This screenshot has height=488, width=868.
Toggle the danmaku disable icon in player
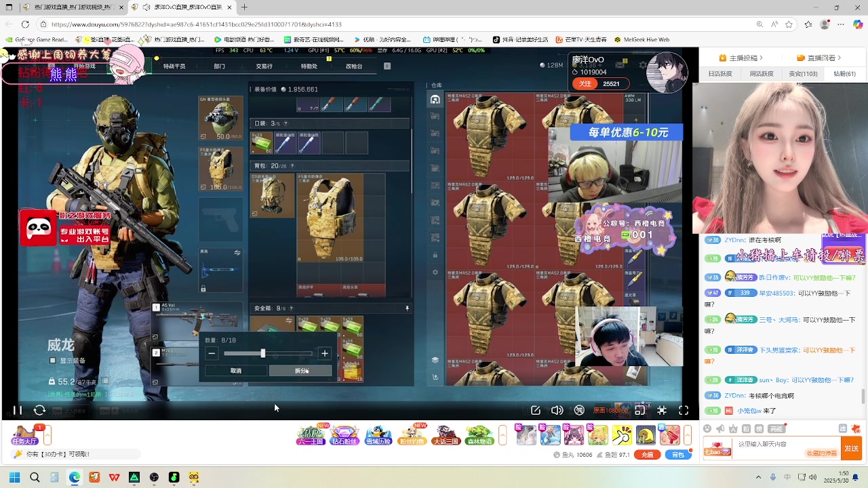pos(579,410)
